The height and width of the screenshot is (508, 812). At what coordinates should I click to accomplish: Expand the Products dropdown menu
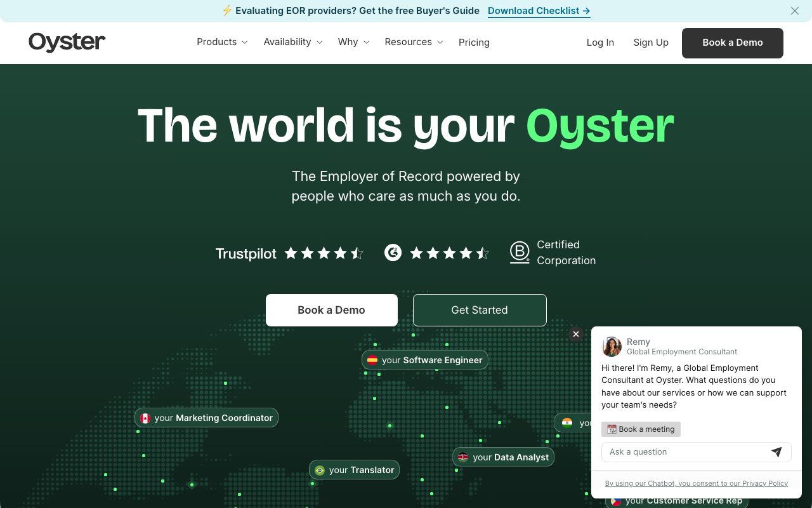coord(222,42)
